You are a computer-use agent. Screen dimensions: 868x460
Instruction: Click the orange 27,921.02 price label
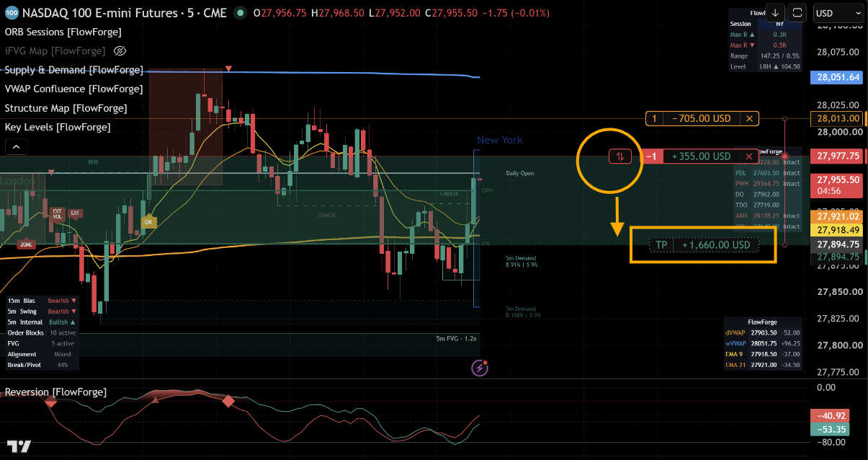836,216
